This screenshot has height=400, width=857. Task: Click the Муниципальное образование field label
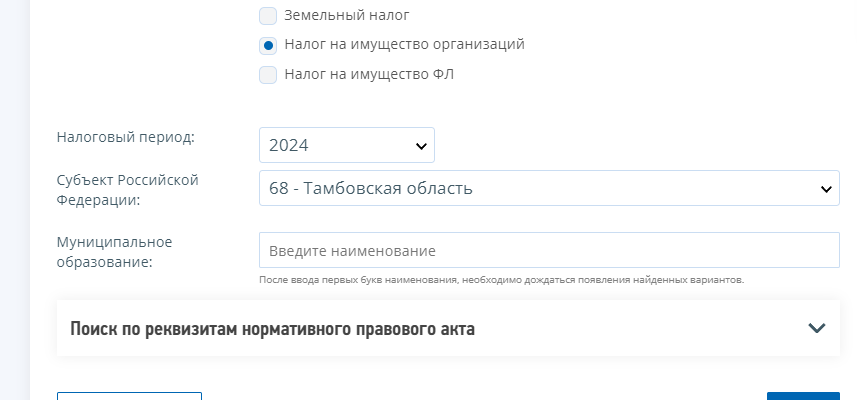[115, 251]
